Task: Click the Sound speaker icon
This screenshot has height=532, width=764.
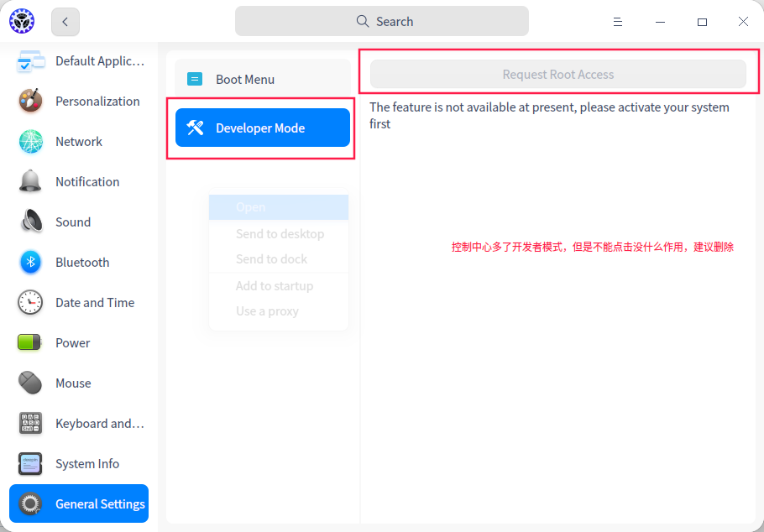Action: coord(31,222)
